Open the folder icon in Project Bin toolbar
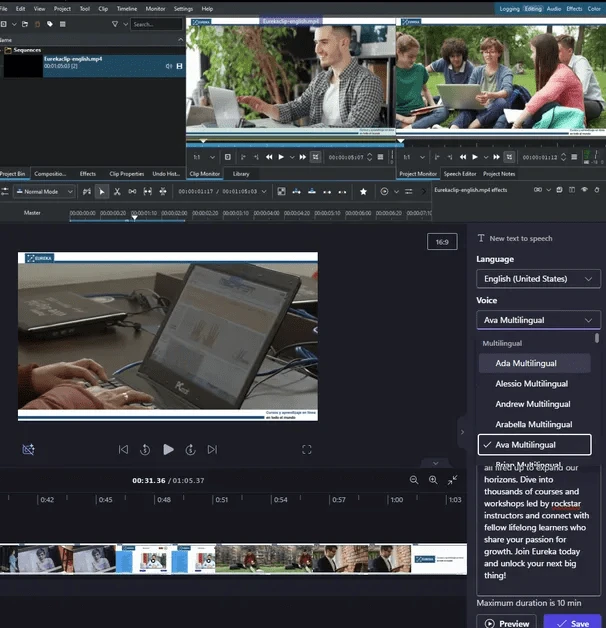606x628 pixels. coord(25,24)
